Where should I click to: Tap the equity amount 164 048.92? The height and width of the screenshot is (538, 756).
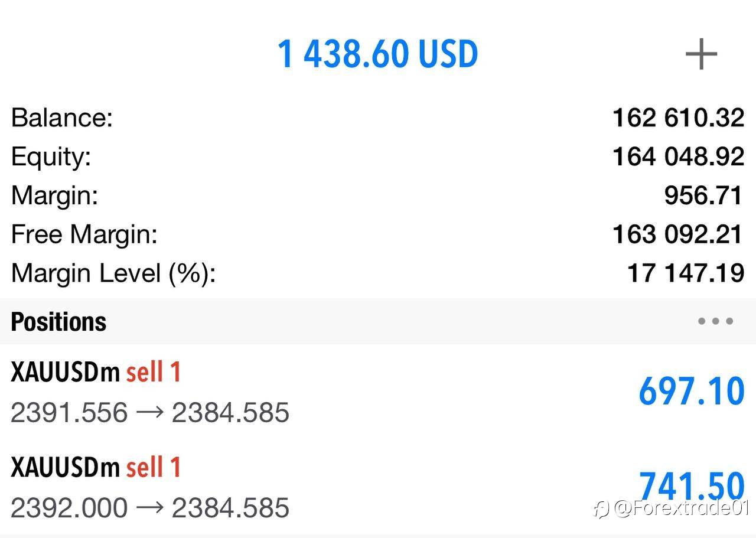[678, 156]
